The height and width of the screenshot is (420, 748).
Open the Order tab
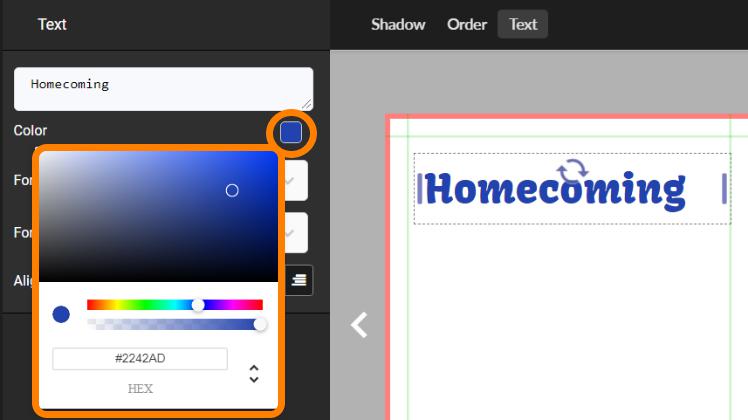coord(467,24)
